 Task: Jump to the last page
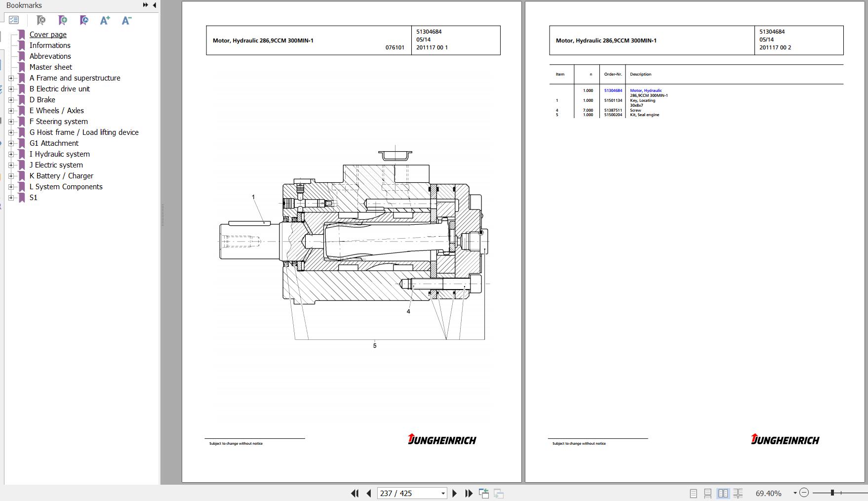click(x=469, y=493)
